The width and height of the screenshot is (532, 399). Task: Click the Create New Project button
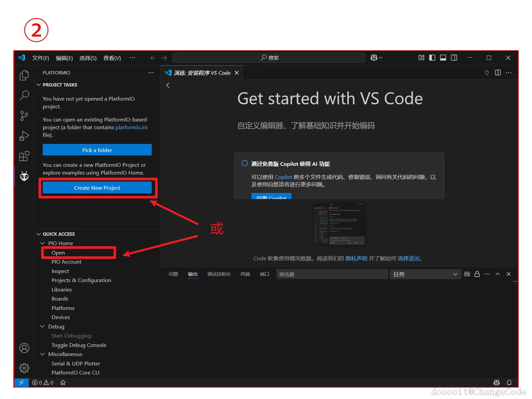pos(97,188)
